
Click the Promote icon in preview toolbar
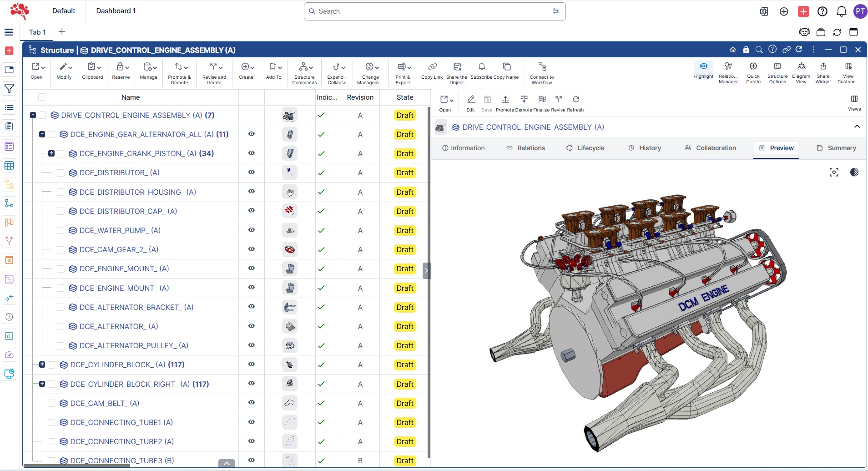pyautogui.click(x=505, y=100)
